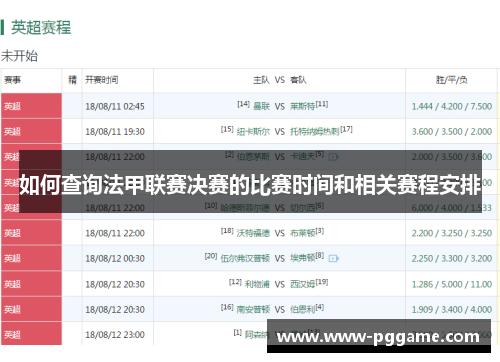Open live video icon beside 埃弗顿
The height and width of the screenshot is (362, 500).
(x=333, y=258)
